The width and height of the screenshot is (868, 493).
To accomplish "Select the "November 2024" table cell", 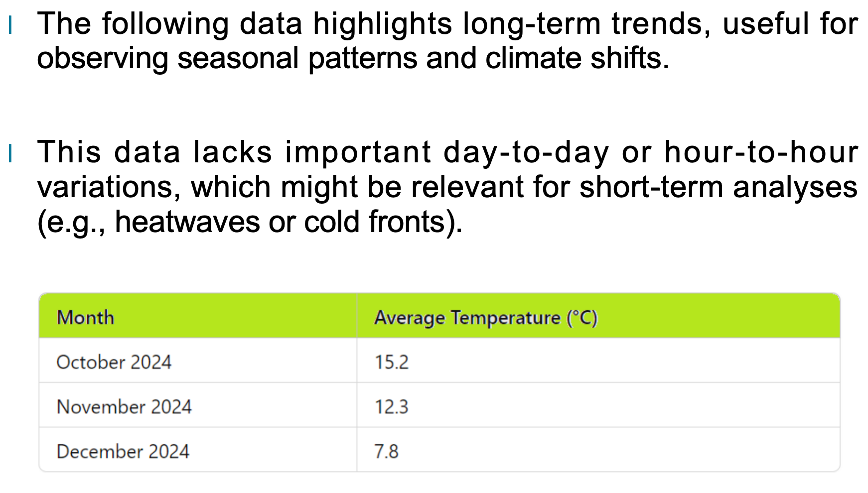I will point(124,407).
